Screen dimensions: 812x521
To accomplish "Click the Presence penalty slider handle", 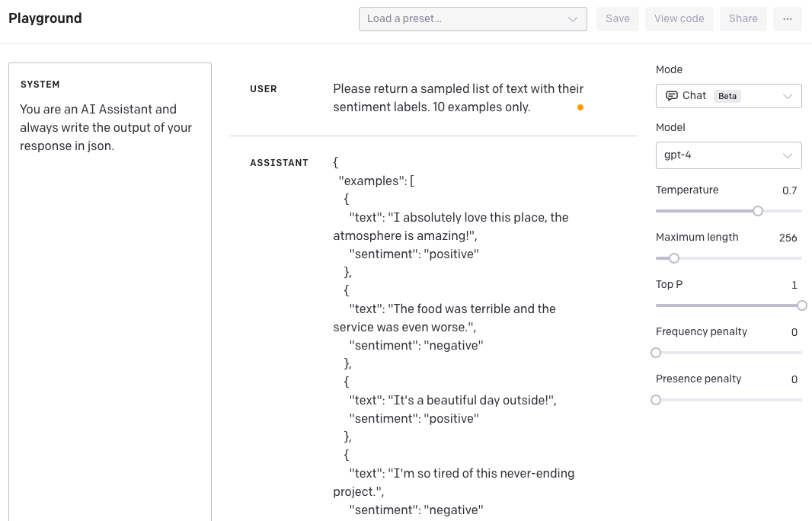I will [x=656, y=400].
